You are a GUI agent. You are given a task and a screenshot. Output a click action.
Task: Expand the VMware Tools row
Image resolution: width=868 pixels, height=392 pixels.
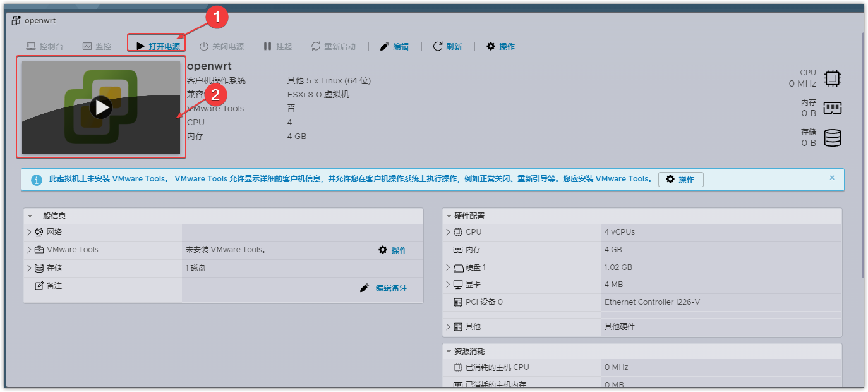(x=29, y=250)
